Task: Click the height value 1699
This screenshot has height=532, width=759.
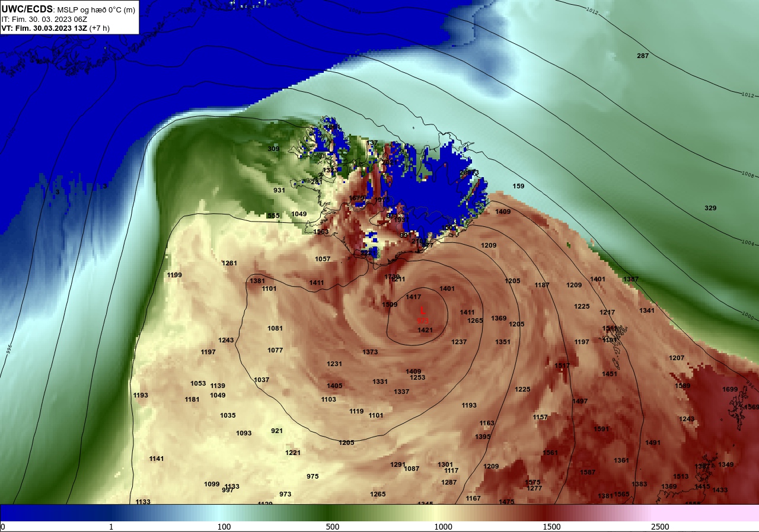Action: pyautogui.click(x=730, y=389)
